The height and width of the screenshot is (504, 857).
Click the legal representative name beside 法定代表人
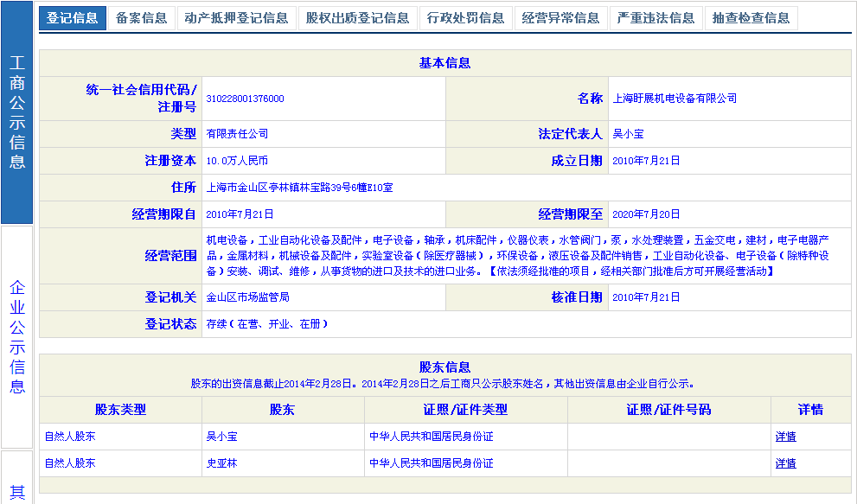(x=628, y=134)
